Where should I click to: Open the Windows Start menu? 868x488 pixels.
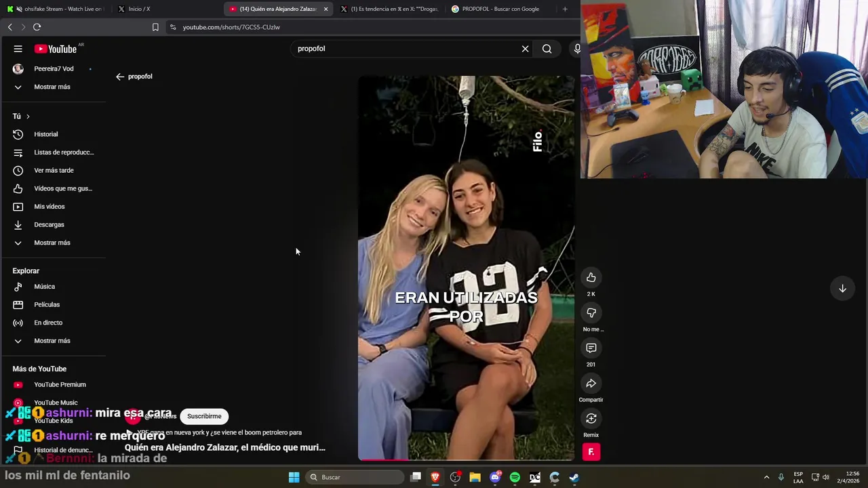click(294, 477)
